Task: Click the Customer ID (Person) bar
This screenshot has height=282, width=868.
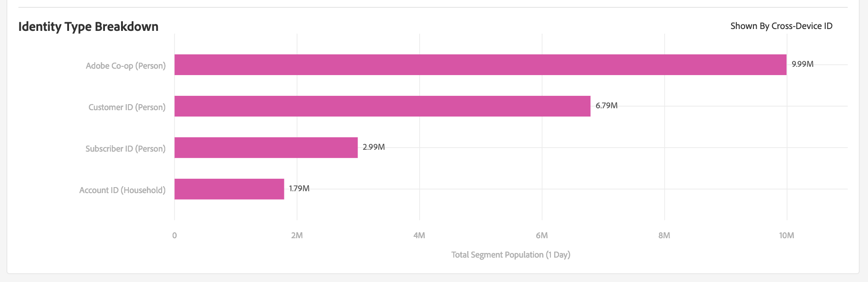Action: tap(382, 106)
